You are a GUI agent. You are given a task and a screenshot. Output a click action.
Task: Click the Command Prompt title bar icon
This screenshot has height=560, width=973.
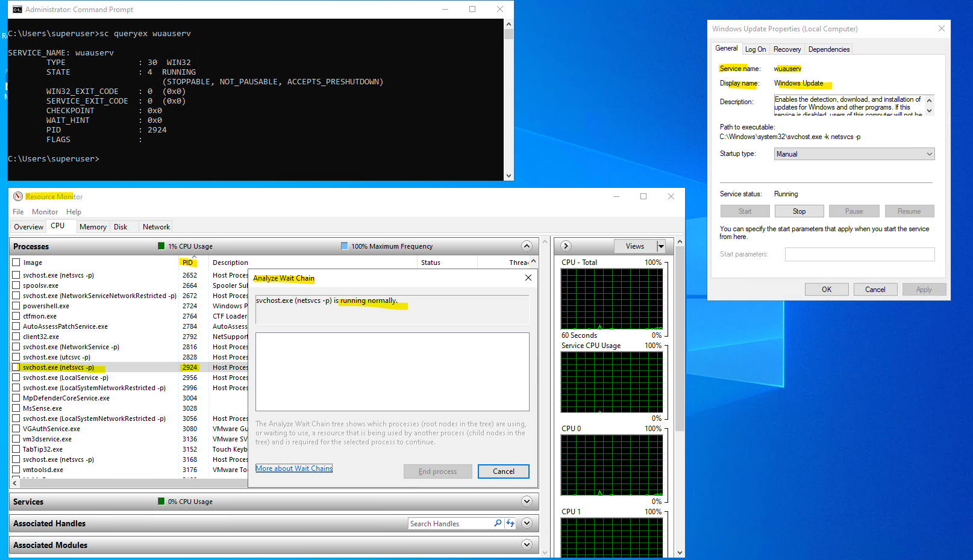click(17, 10)
